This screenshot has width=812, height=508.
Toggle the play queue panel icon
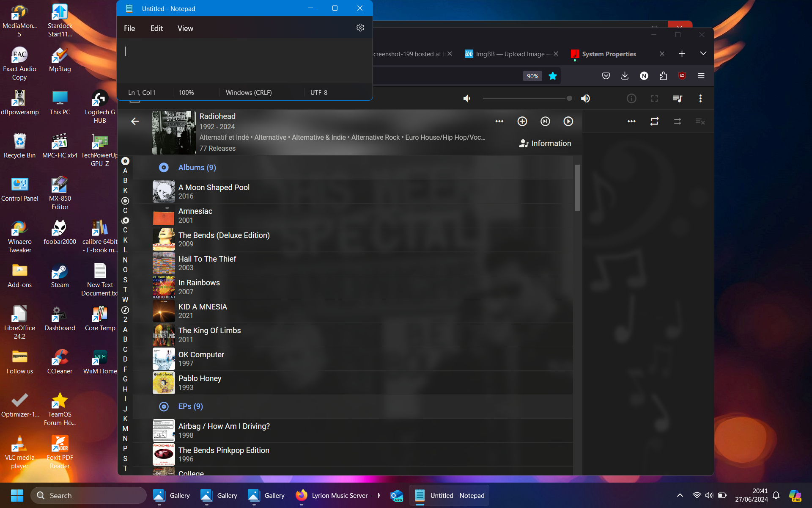[677, 99]
